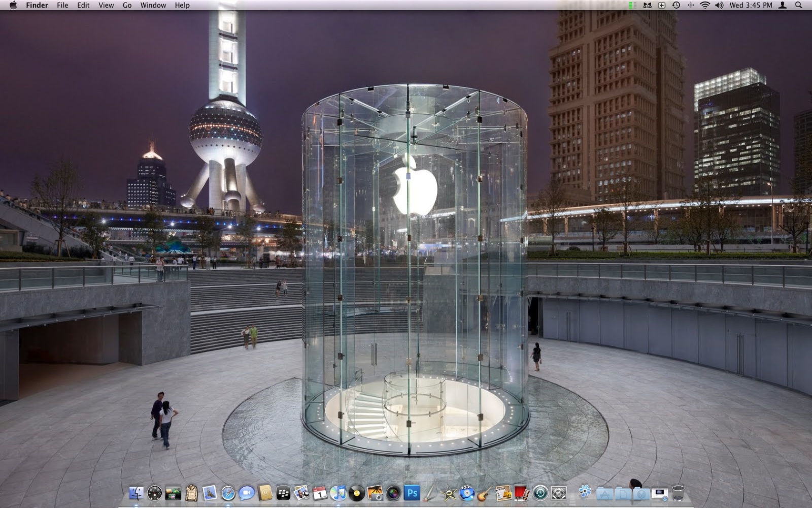Open the camera lens app in Dock
This screenshot has height=508, width=812.
pos(393,493)
